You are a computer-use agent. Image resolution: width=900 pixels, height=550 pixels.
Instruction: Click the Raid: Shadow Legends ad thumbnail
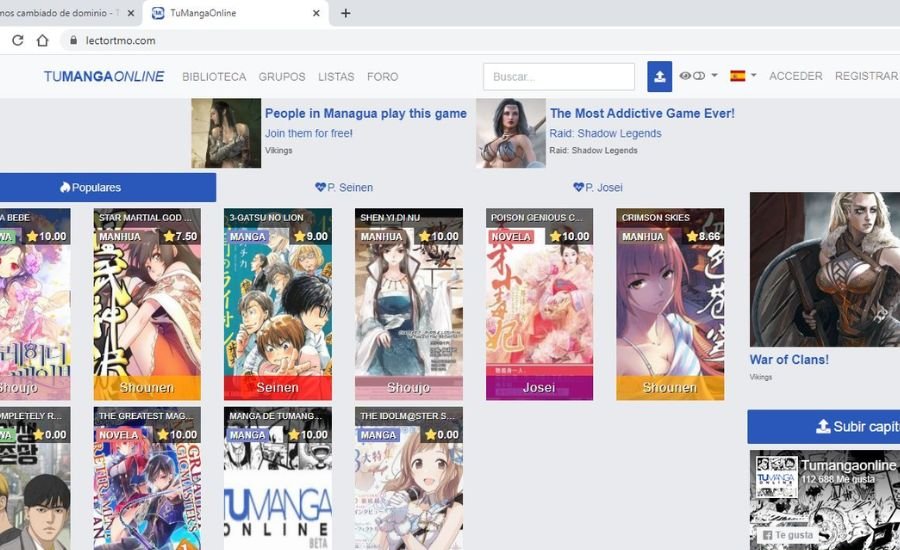pyautogui.click(x=511, y=133)
